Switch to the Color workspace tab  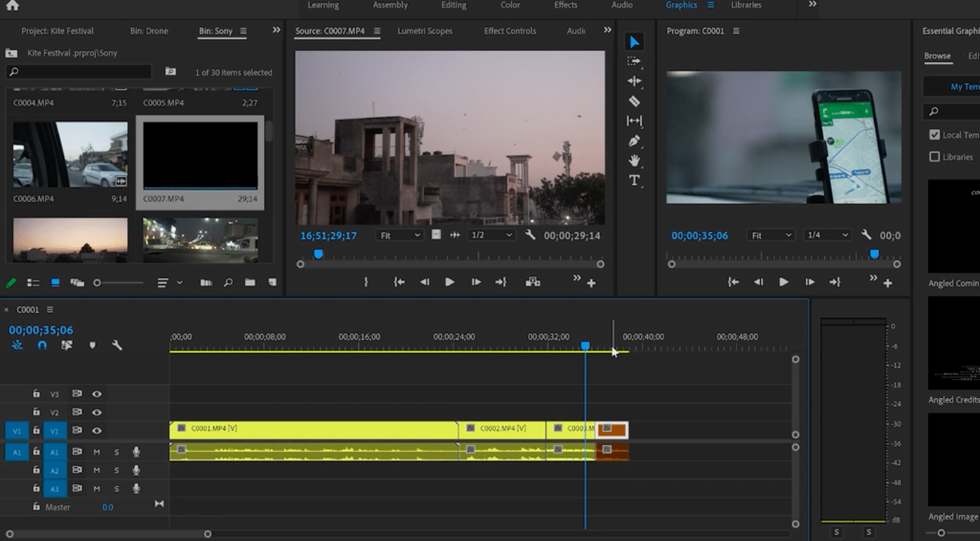pyautogui.click(x=510, y=5)
